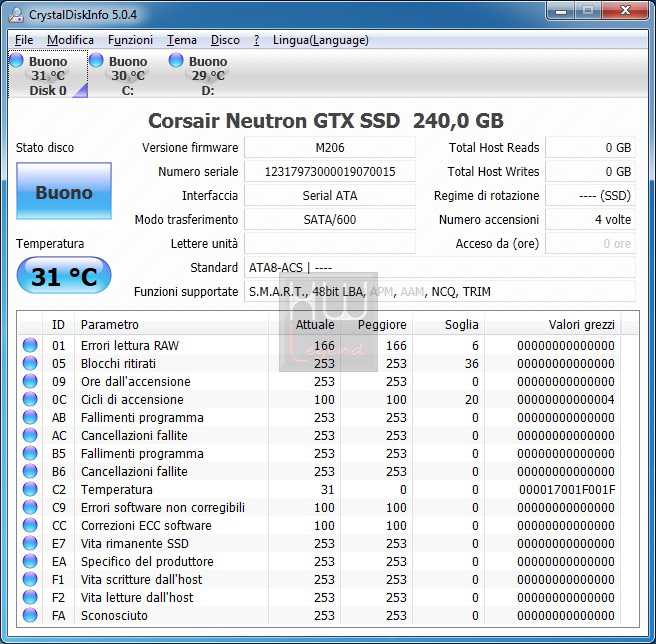
Task: Click the serial number field
Action: [x=330, y=172]
